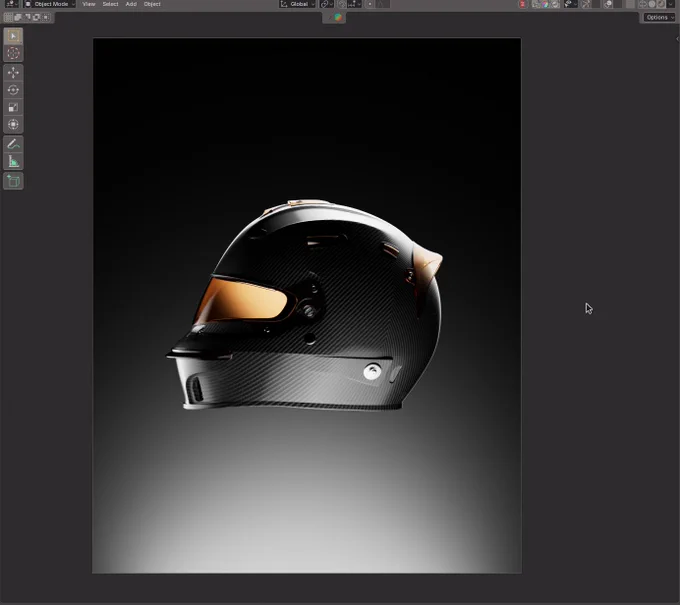
Task: Open the Object menu
Action: click(x=152, y=4)
